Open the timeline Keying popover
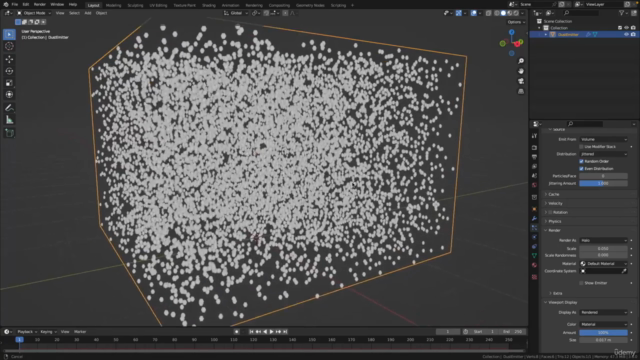 point(48,332)
